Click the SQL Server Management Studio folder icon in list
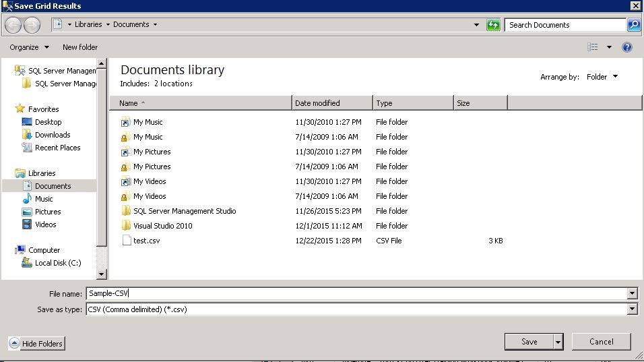 click(x=126, y=210)
